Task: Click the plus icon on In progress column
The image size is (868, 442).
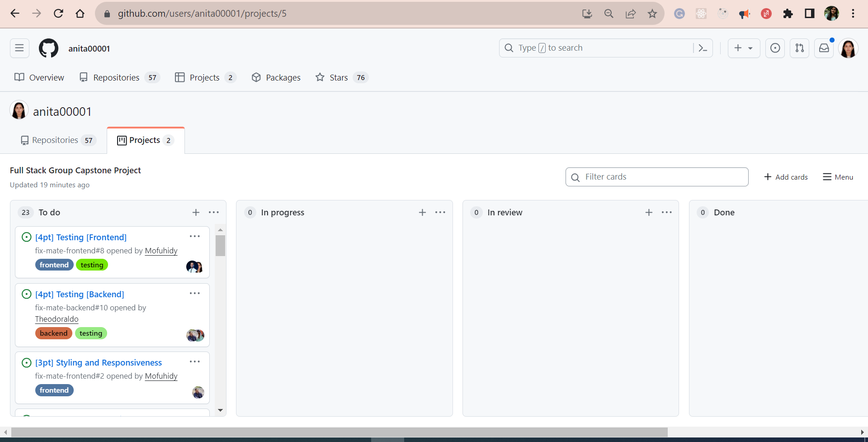Action: pyautogui.click(x=422, y=212)
